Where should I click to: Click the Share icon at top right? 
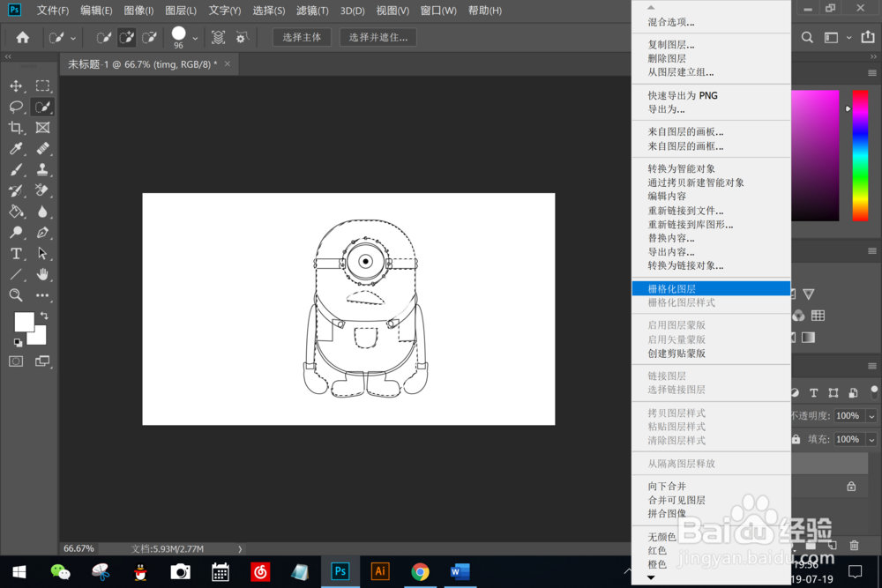point(868,37)
